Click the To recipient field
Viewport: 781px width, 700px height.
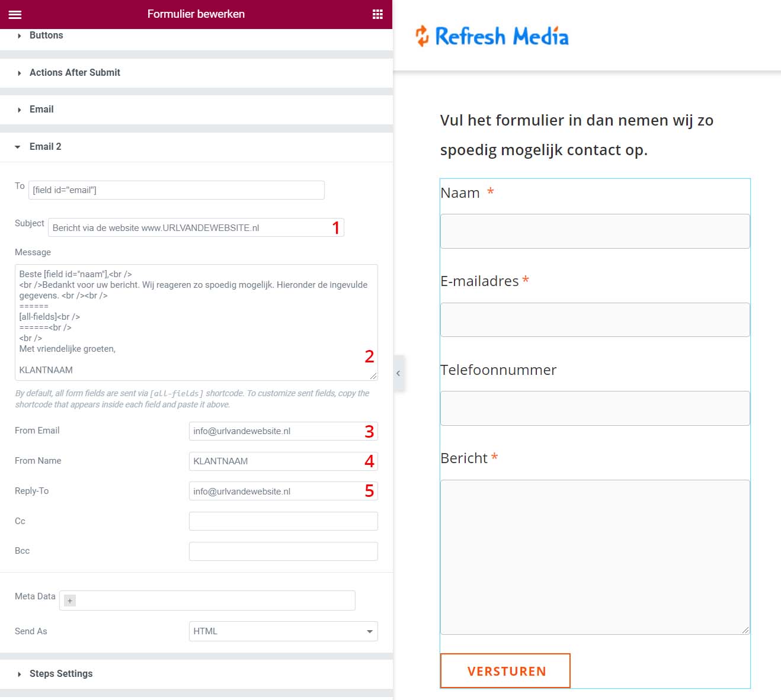coord(176,190)
